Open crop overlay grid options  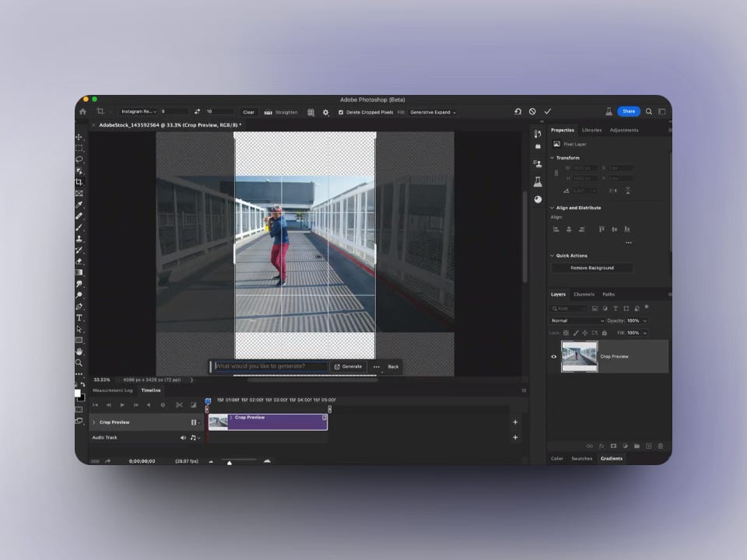point(310,112)
